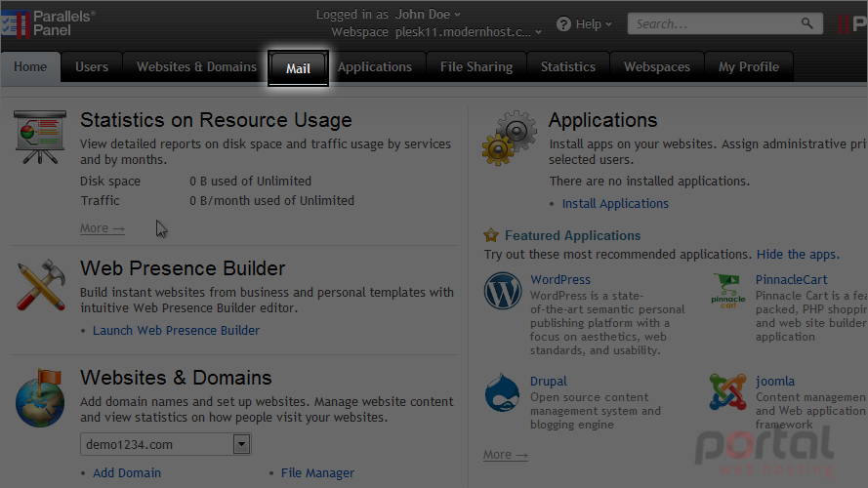
Task: Open the Drupal application link
Action: 549,382
